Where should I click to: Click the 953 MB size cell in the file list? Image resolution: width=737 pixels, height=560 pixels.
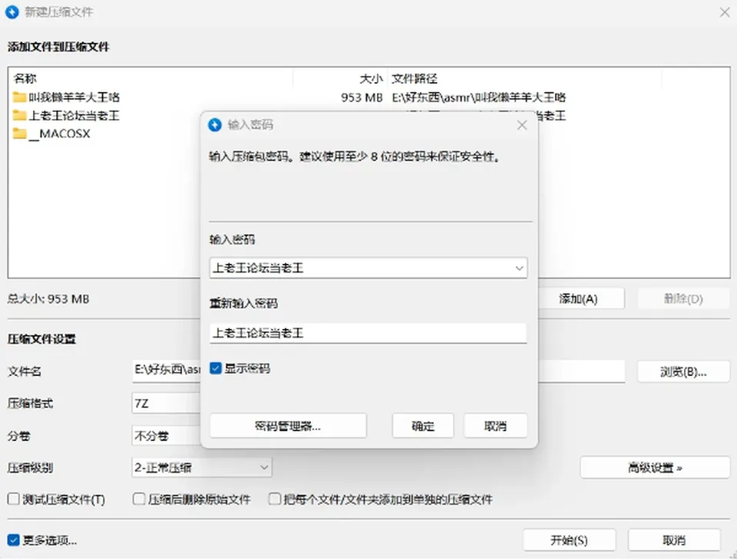(x=362, y=97)
